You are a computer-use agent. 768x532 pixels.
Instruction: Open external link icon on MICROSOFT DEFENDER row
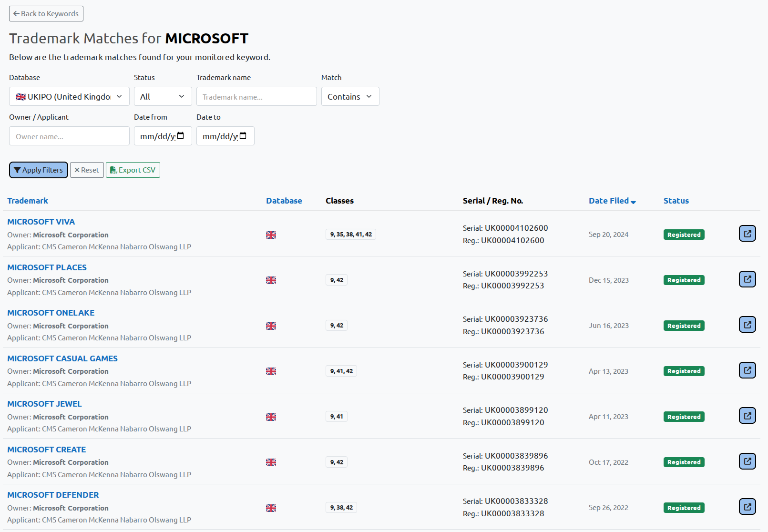click(747, 506)
